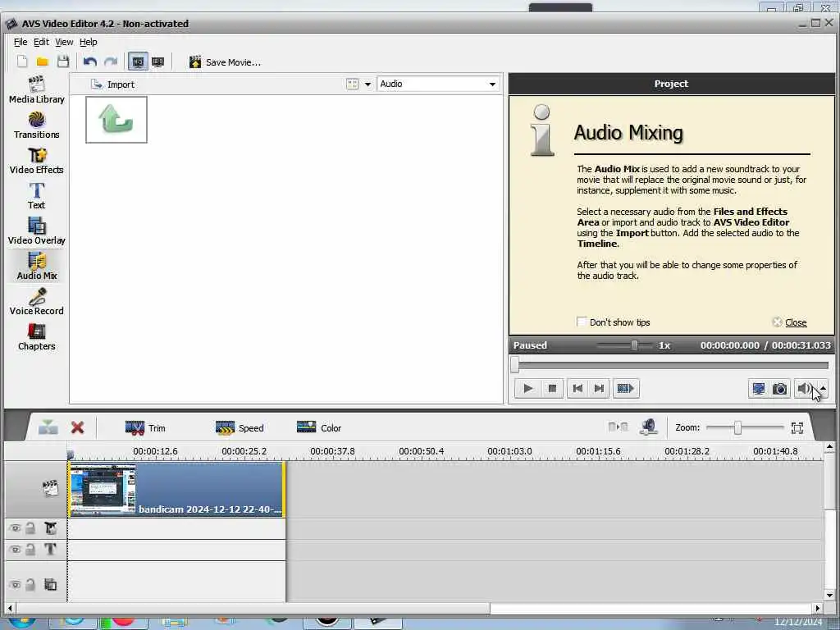Save the project with the floppy disk icon
840x630 pixels.
click(x=62, y=62)
